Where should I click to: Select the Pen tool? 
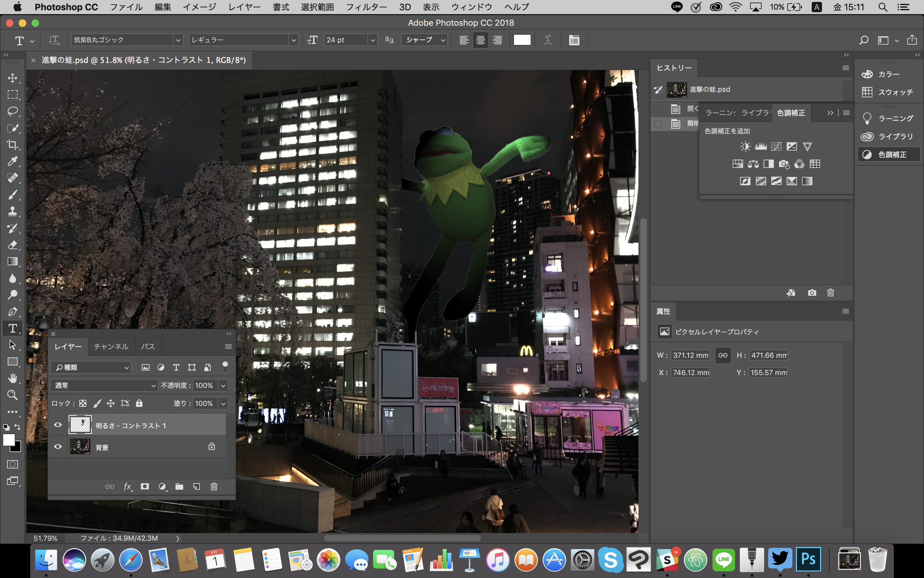pos(13,311)
